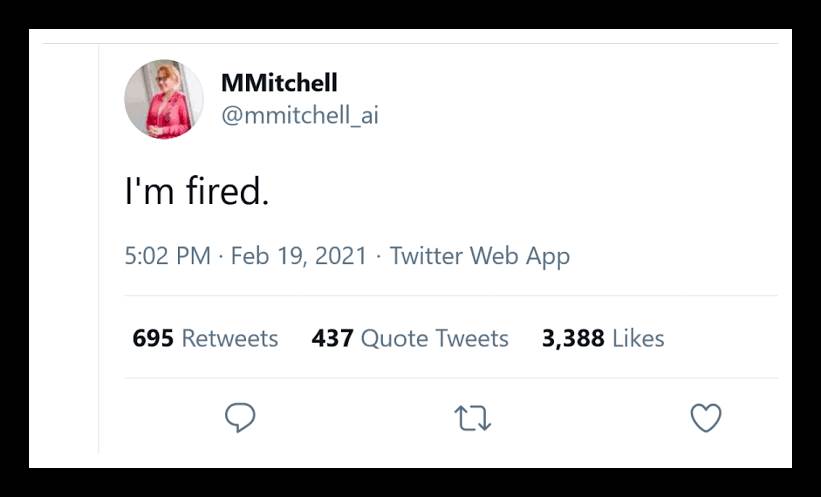Image resolution: width=821 pixels, height=497 pixels.
Task: Open MMitchell's profile picture
Action: [x=164, y=99]
